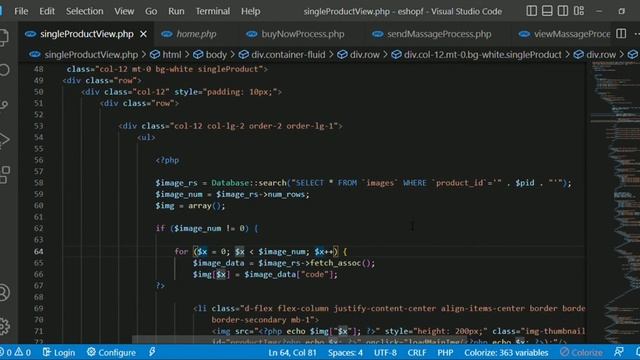Toggle the bottom panel layout icon

coord(547,11)
